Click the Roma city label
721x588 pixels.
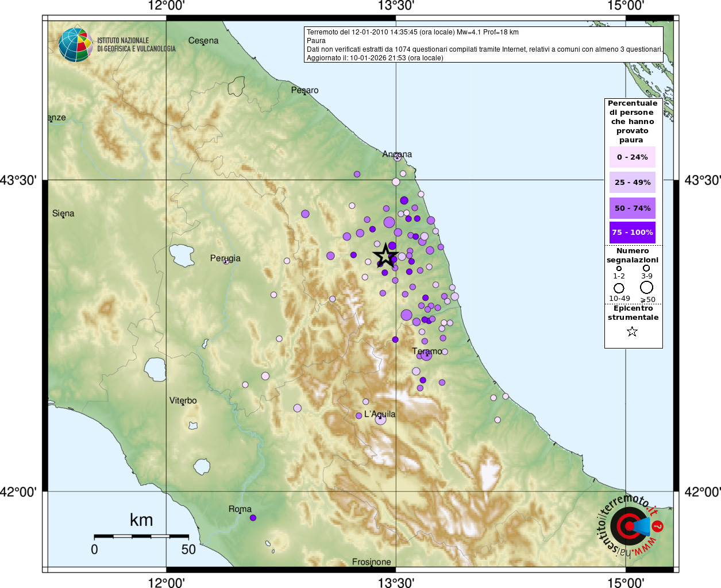click(240, 509)
